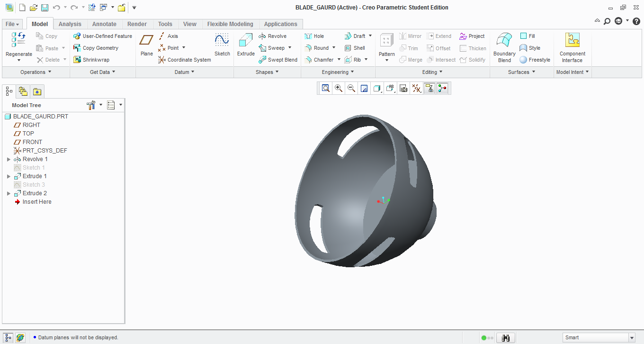
Task: Click the Repaint icon in graphics toolbar
Action: point(364,88)
